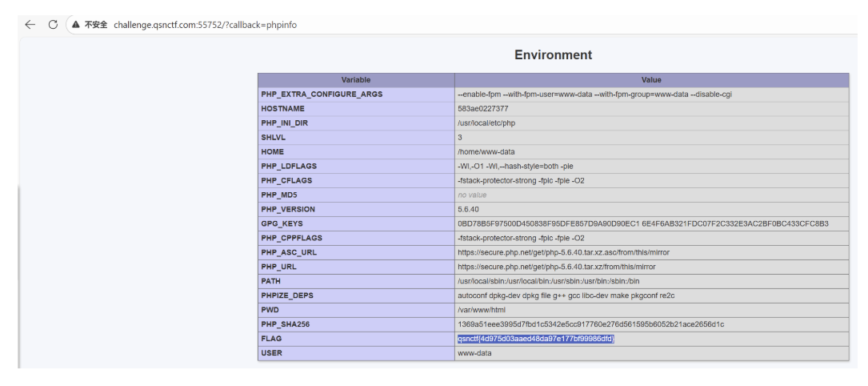Click the PHP_MD5 'no value' cell
Viewport: 868px width, 386px height.
coord(472,195)
